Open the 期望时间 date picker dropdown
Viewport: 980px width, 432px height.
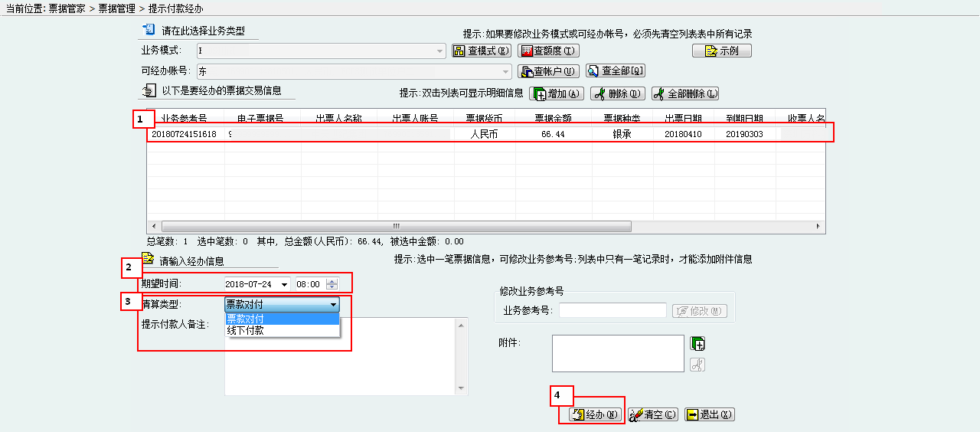click(x=285, y=284)
